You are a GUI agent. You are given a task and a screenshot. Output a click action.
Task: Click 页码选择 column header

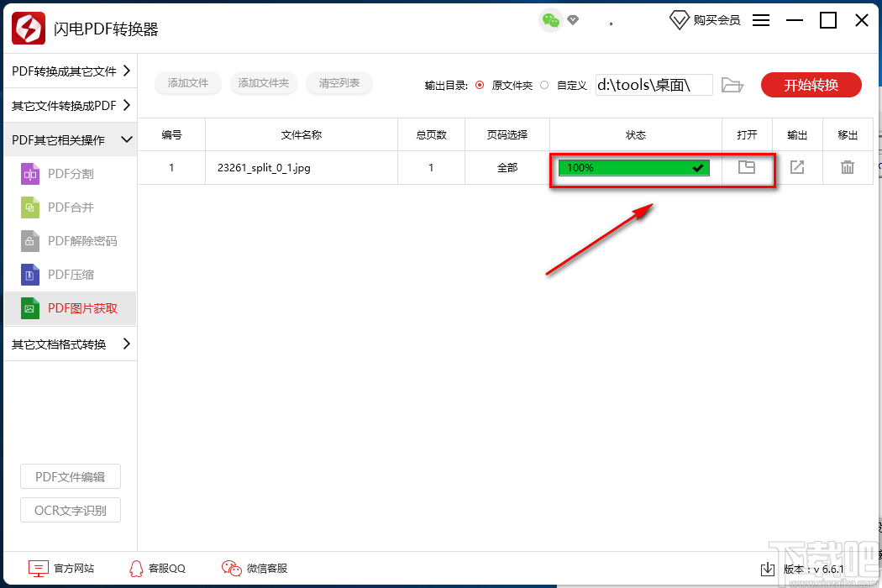pyautogui.click(x=507, y=134)
